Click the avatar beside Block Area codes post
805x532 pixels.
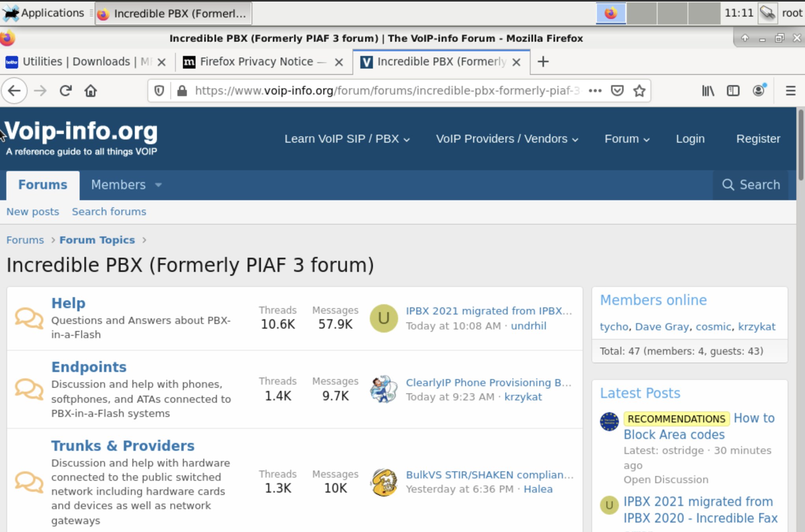coord(609,421)
